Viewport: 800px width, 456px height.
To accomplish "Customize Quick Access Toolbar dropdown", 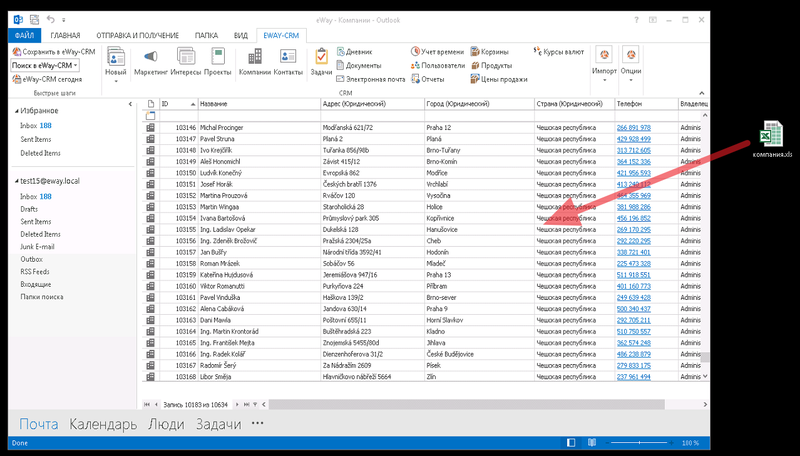I will pos(64,20).
